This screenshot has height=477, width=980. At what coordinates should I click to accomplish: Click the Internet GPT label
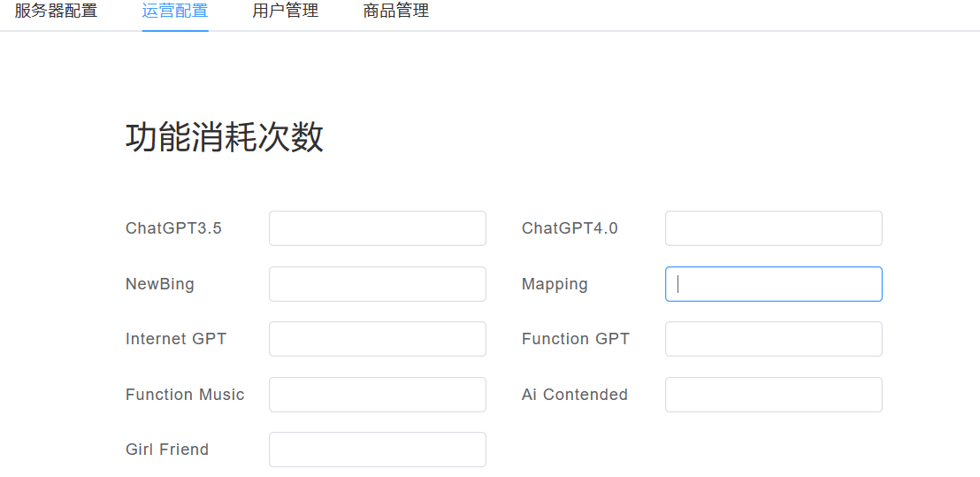(176, 339)
